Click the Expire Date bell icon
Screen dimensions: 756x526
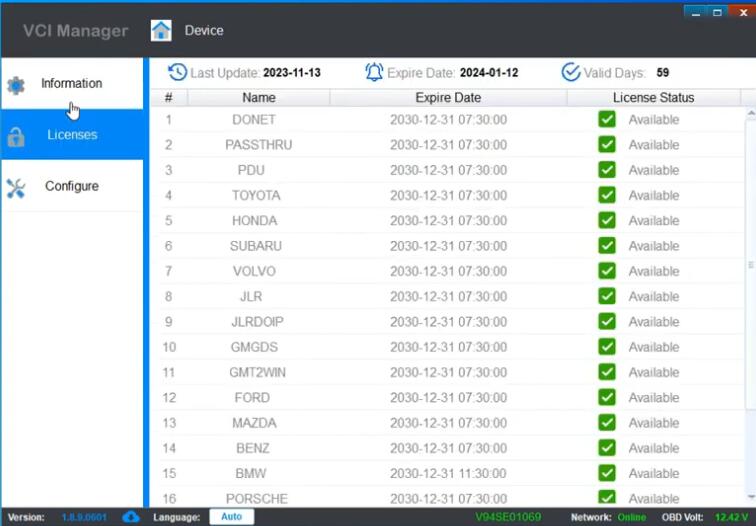[x=374, y=72]
